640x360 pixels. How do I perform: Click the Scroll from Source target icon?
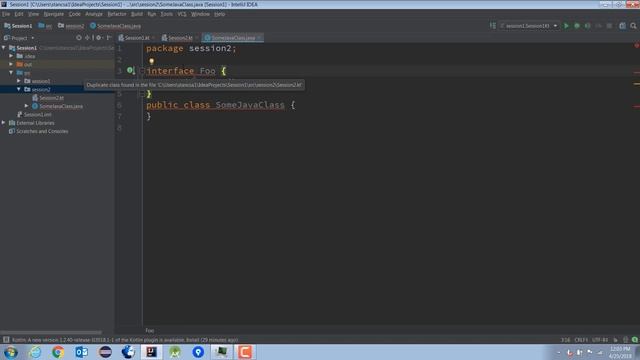(x=79, y=38)
